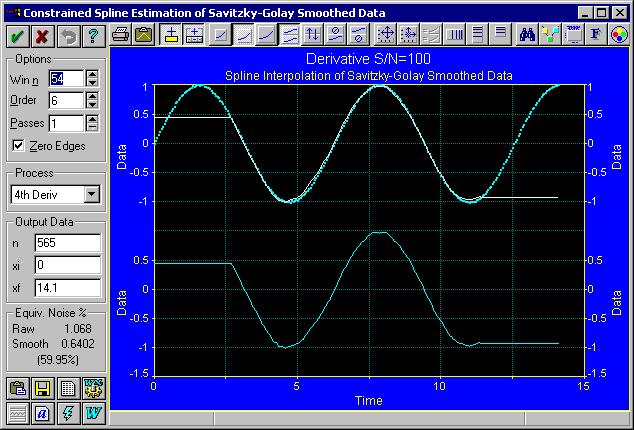Click the node tree diagram toolbar icon

[550, 35]
